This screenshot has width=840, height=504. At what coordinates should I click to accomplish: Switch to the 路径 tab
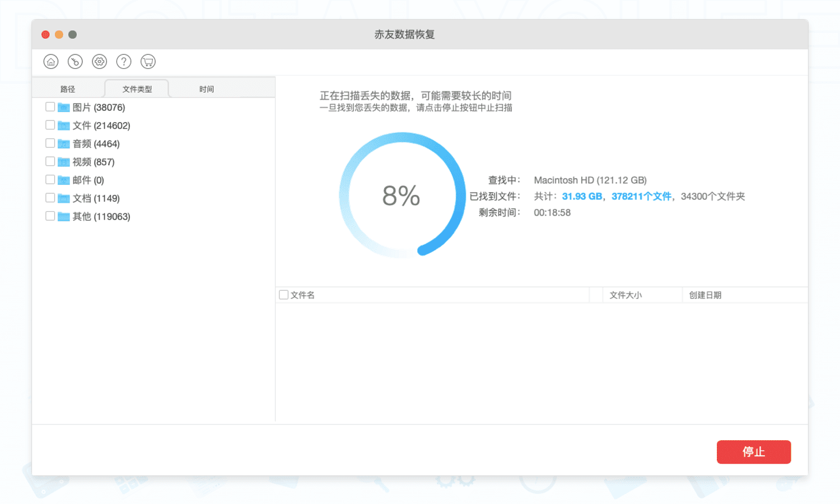coord(68,88)
